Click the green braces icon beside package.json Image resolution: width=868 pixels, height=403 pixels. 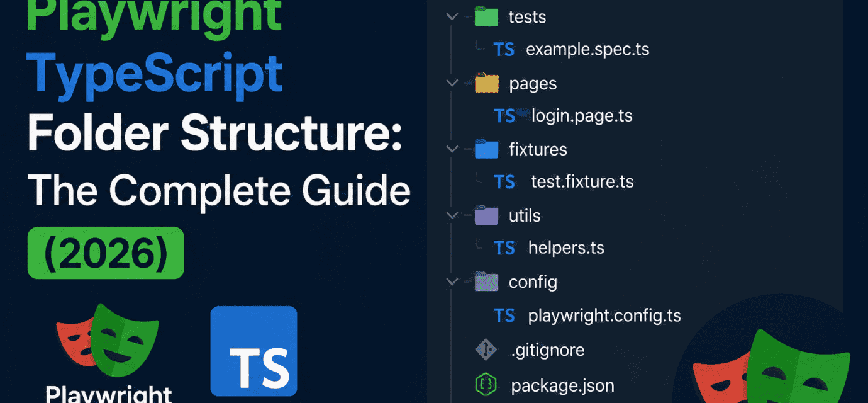click(486, 384)
